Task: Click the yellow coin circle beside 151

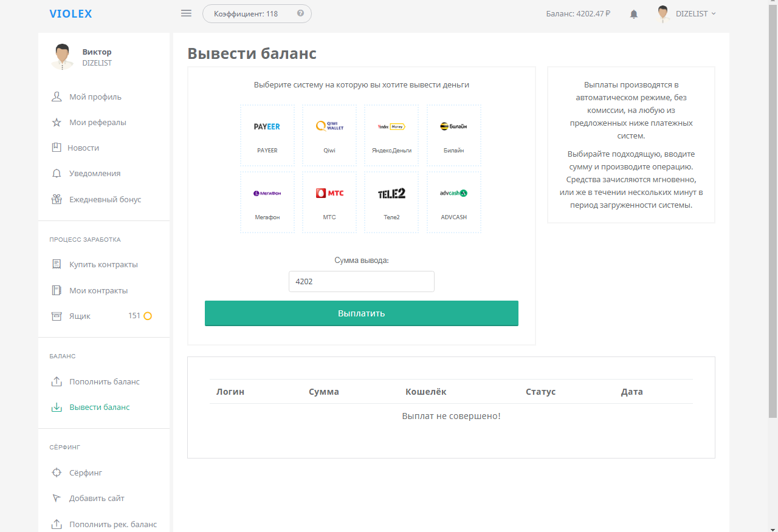Action: point(147,316)
